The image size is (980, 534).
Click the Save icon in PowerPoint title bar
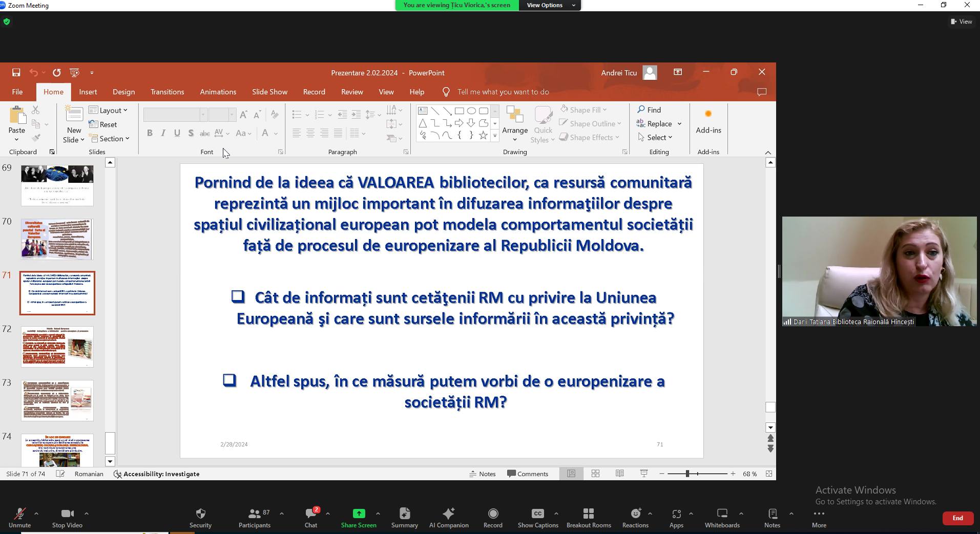16,73
